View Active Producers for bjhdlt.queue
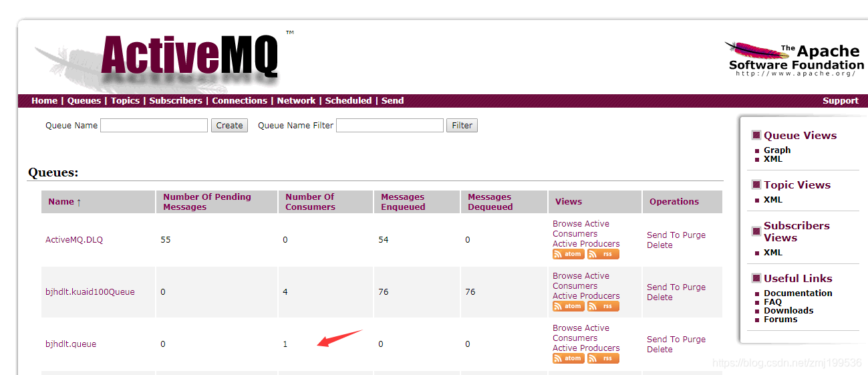868x375 pixels. pos(586,348)
